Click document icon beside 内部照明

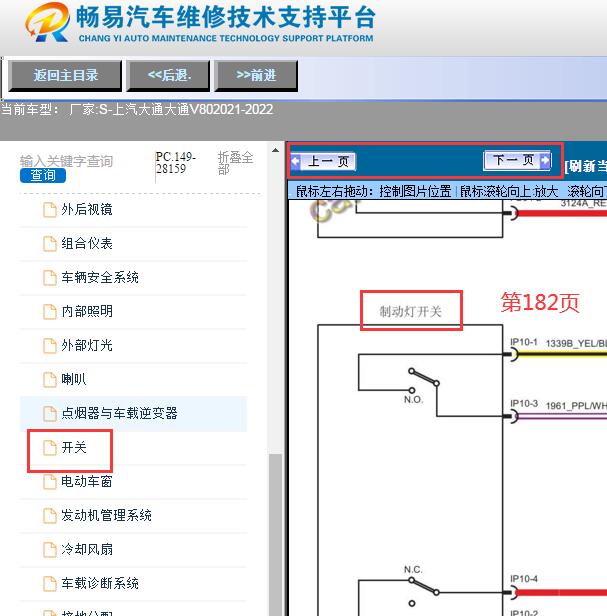50,312
